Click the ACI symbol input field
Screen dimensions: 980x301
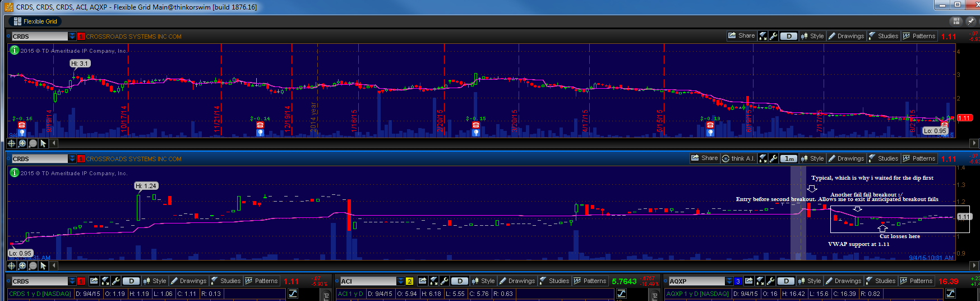tap(368, 281)
